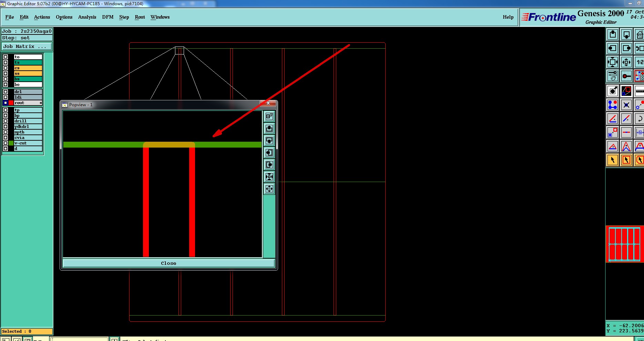Click the zoom in icon in Popview
Screen dimensions: 644x341
tap(269, 177)
